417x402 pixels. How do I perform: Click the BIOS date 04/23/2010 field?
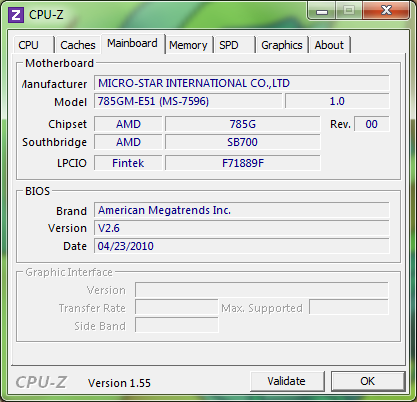pos(242,246)
